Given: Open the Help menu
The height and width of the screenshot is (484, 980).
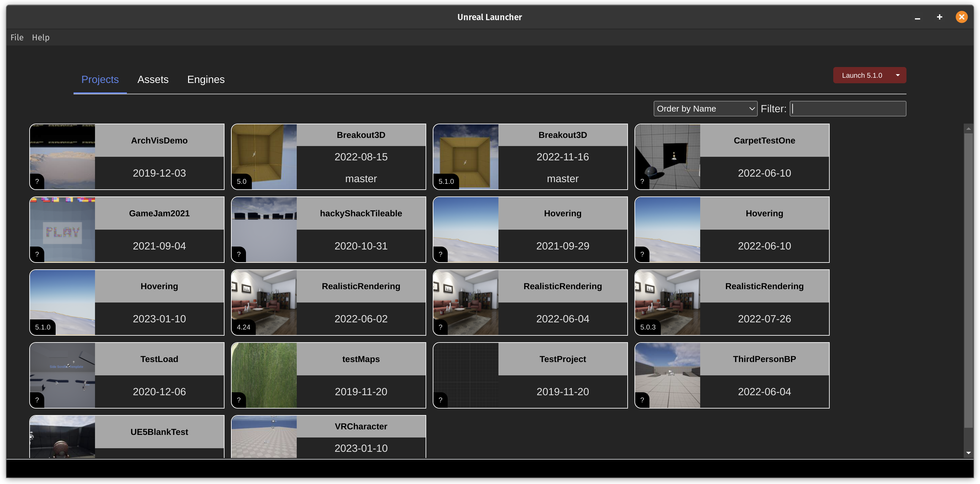Looking at the screenshot, I should click(41, 37).
